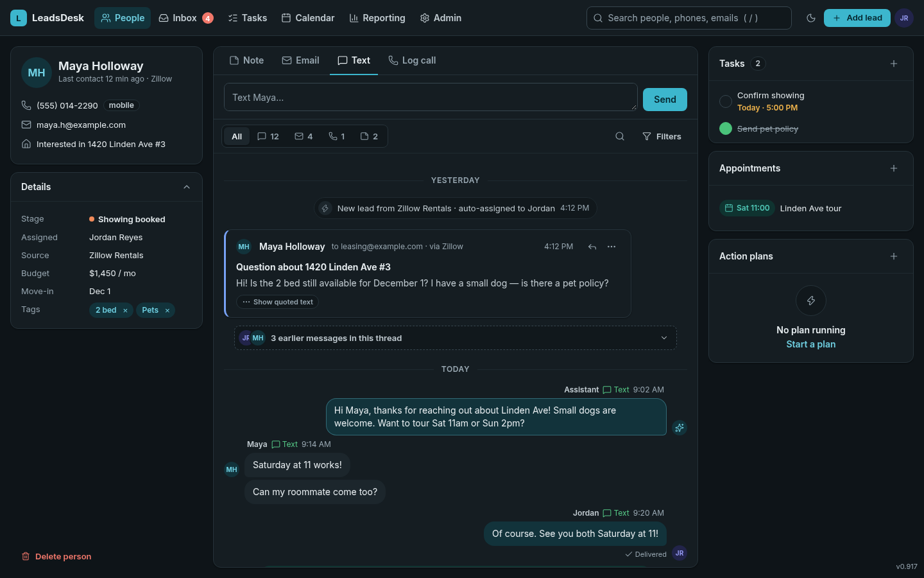
Task: Remove the 2 bed tag
Action: pyautogui.click(x=125, y=310)
